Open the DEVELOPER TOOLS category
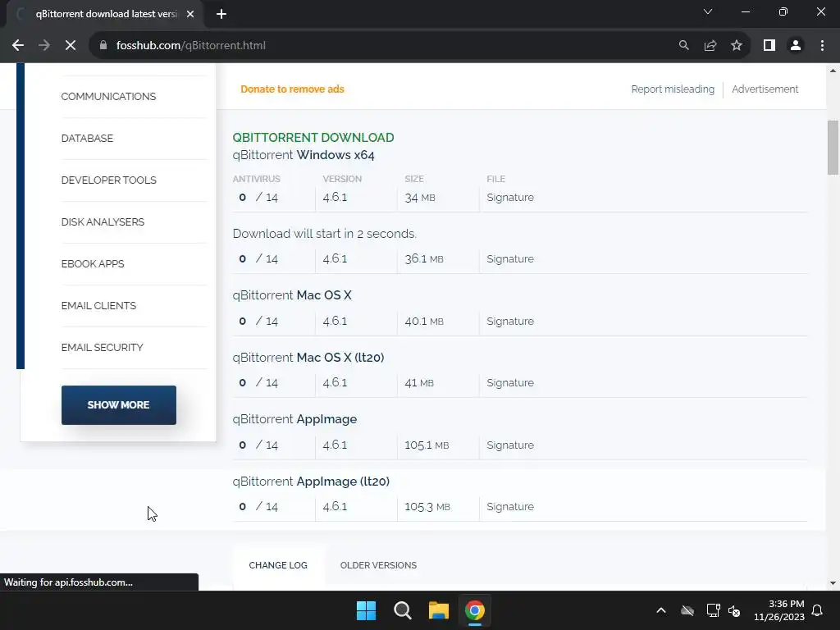The width and height of the screenshot is (840, 630). coord(109,180)
